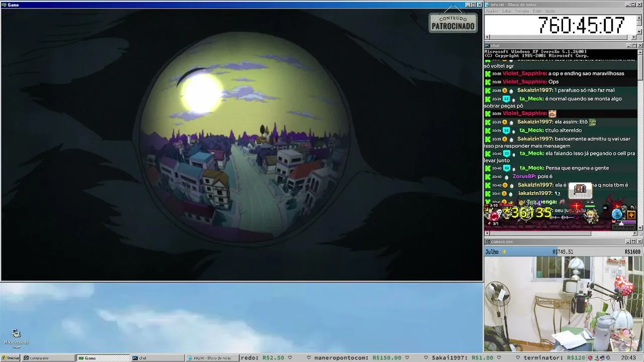
Task: Click the 760:45:07 timer text in Notepad
Action: click(x=581, y=25)
